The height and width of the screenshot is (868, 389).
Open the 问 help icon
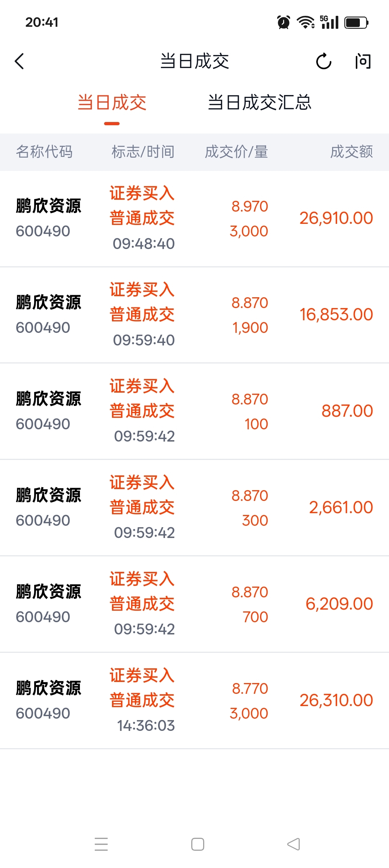coord(363,61)
